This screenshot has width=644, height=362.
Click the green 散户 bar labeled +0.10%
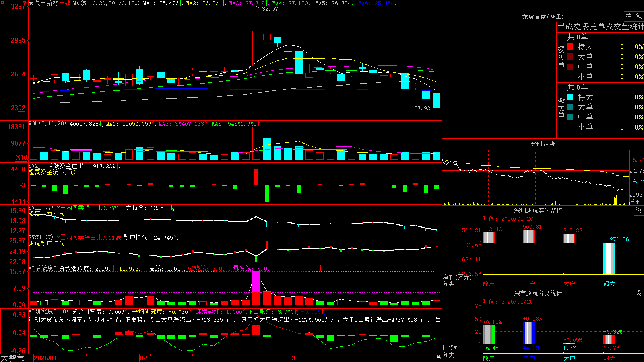pyautogui.click(x=489, y=335)
